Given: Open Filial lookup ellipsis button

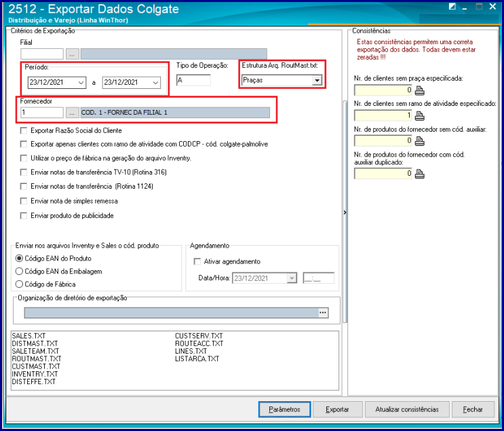Looking at the screenshot, I should click(72, 54).
